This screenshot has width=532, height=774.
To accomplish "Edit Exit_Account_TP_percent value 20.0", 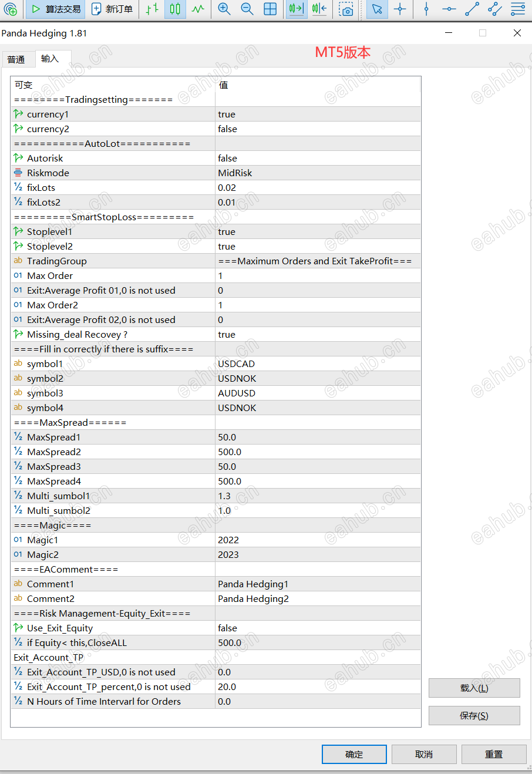I will 318,687.
